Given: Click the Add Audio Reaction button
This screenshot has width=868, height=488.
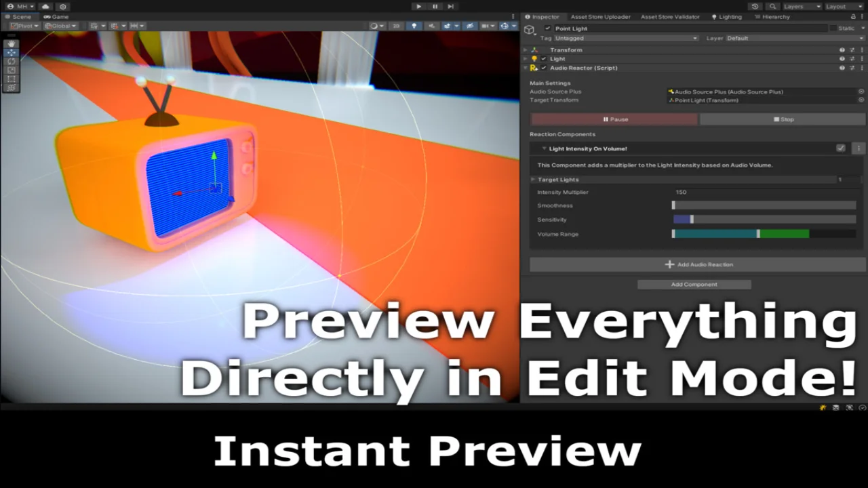Looking at the screenshot, I should click(698, 264).
